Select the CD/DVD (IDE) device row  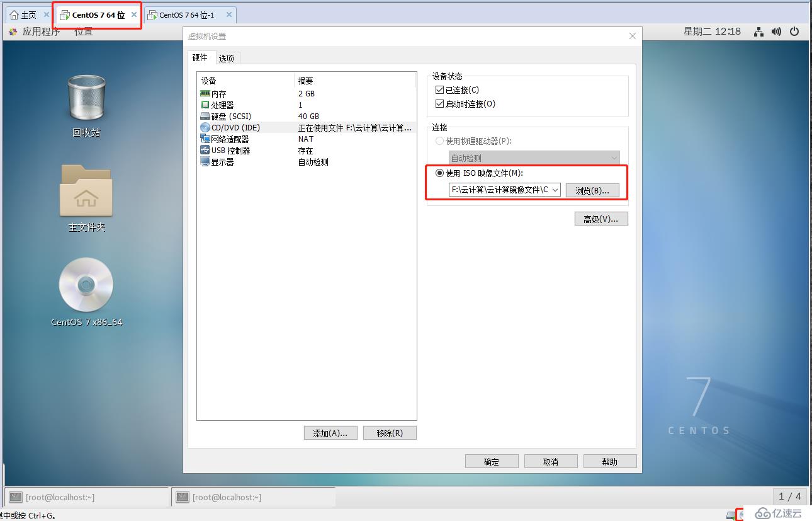pos(307,127)
